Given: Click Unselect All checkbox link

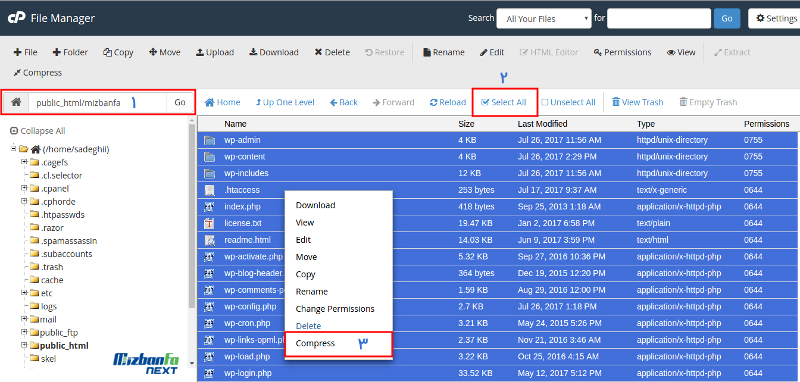Looking at the screenshot, I should (568, 102).
